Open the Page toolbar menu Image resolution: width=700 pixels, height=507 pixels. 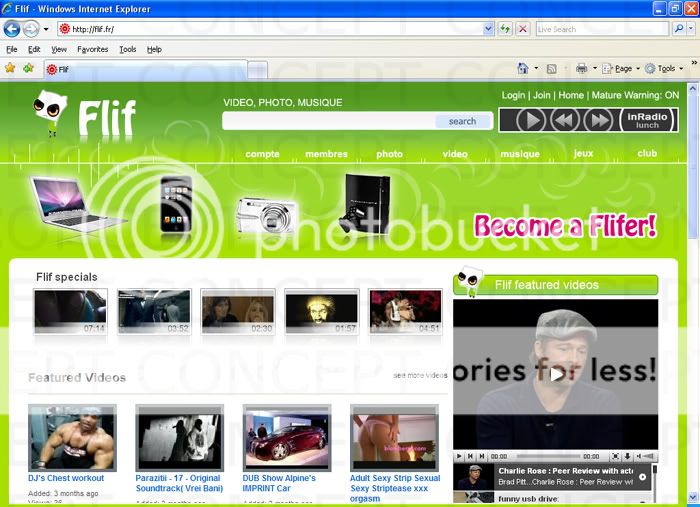pos(621,68)
